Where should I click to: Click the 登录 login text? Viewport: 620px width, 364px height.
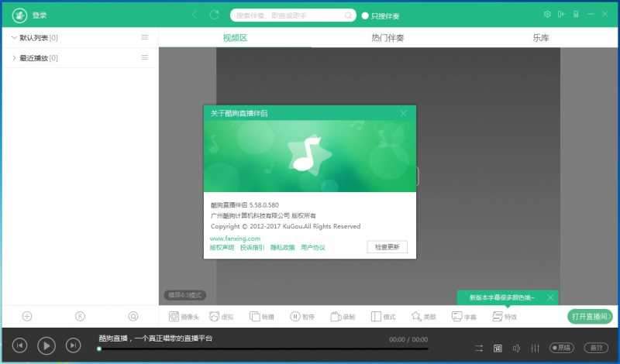tap(40, 15)
